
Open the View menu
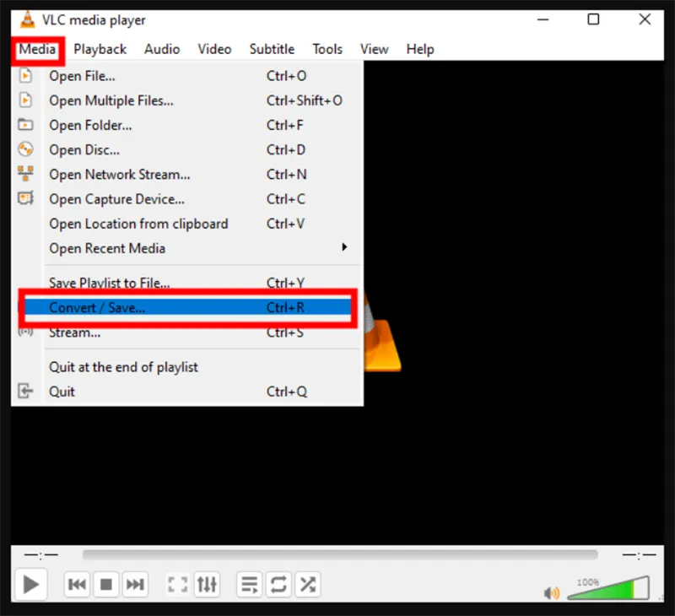click(x=374, y=49)
